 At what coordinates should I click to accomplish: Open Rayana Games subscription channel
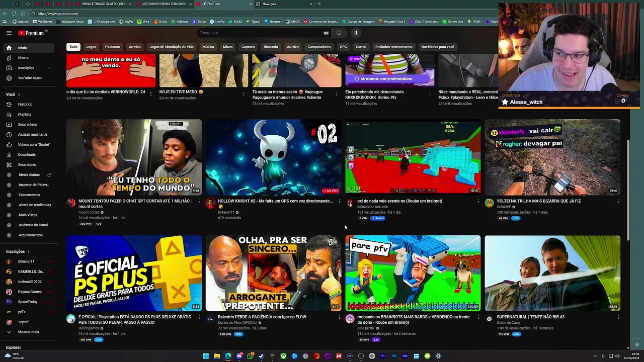[x=28, y=292]
